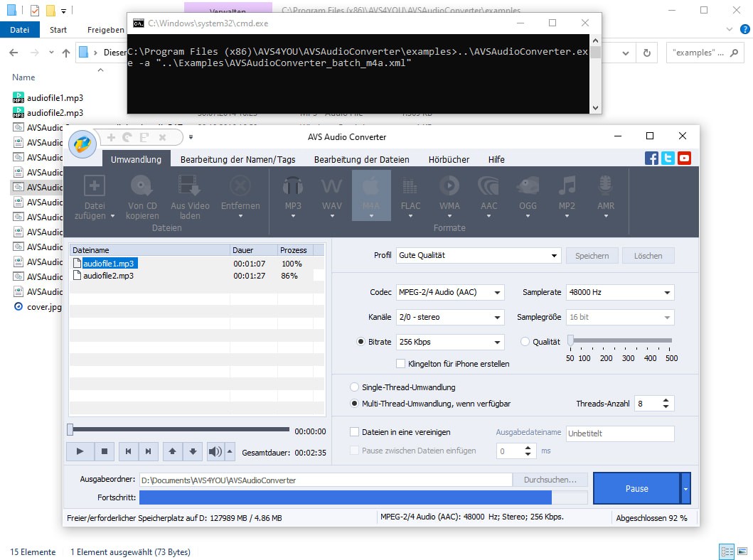Expand the Codec dropdown
The height and width of the screenshot is (560, 753).
pos(449,292)
